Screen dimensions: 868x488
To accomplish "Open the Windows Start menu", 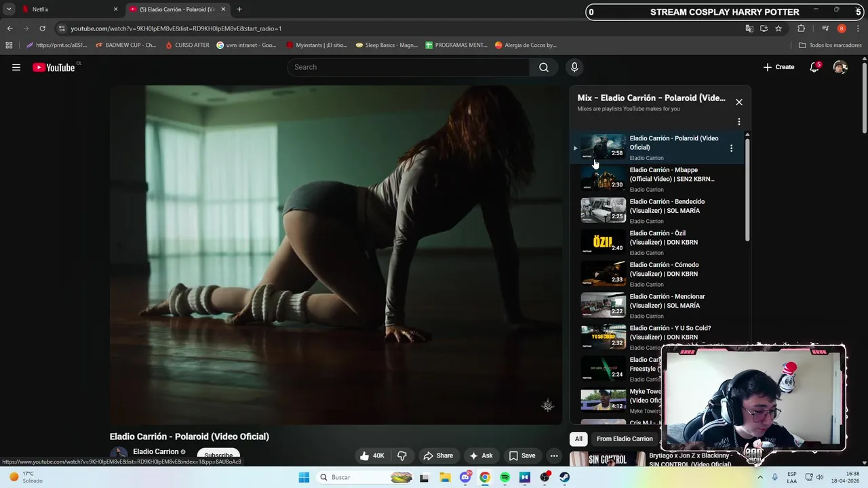I will 304,477.
